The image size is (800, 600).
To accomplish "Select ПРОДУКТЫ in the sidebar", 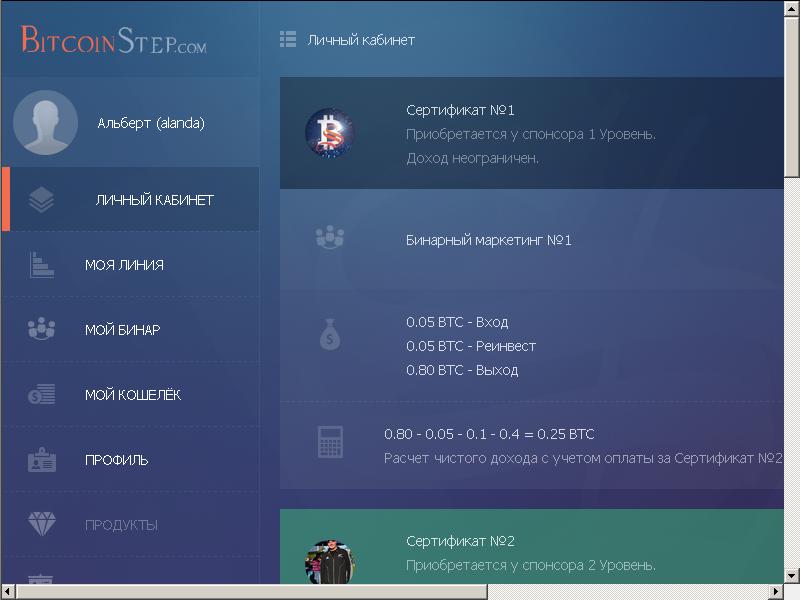I will pyautogui.click(x=130, y=524).
